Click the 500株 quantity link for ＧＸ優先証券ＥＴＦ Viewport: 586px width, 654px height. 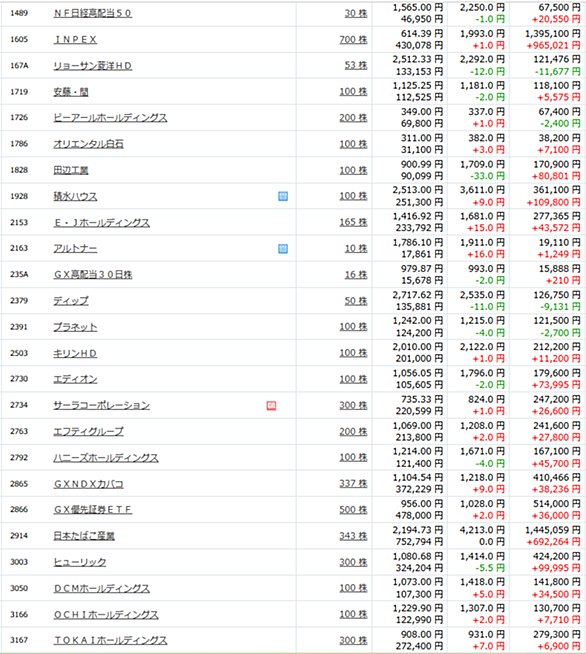click(353, 510)
